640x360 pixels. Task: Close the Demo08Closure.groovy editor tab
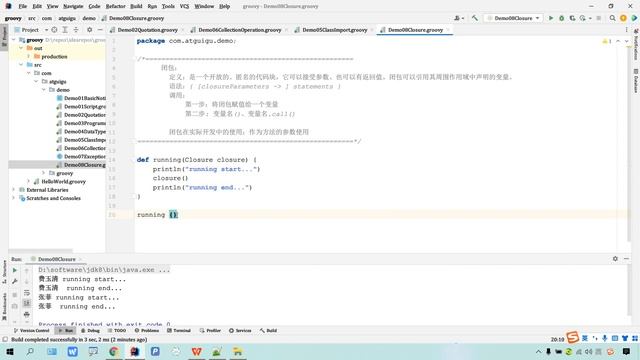coord(448,30)
